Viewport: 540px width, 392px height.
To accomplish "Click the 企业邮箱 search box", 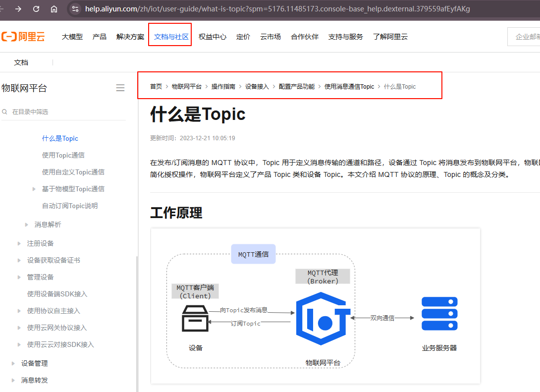I will [x=524, y=37].
